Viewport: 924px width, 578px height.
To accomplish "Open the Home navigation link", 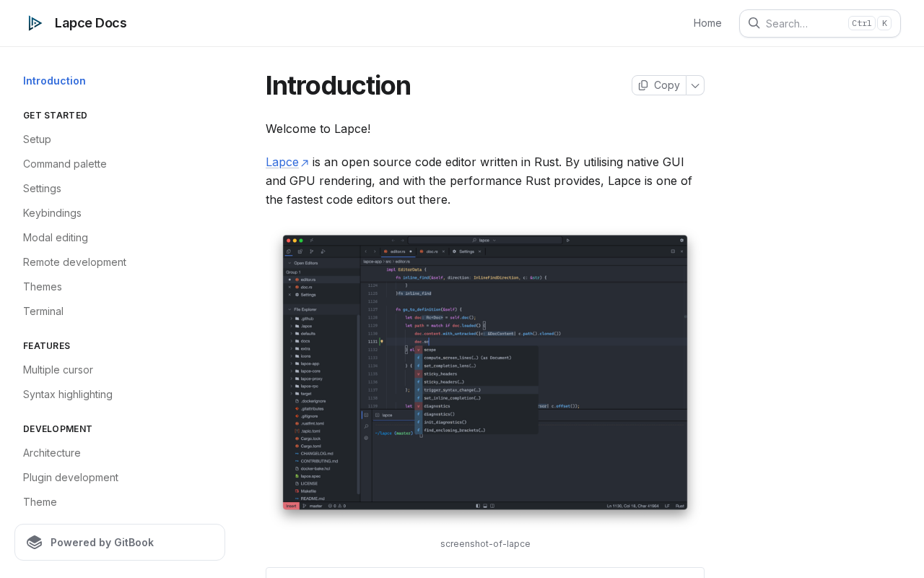I will click(x=707, y=23).
